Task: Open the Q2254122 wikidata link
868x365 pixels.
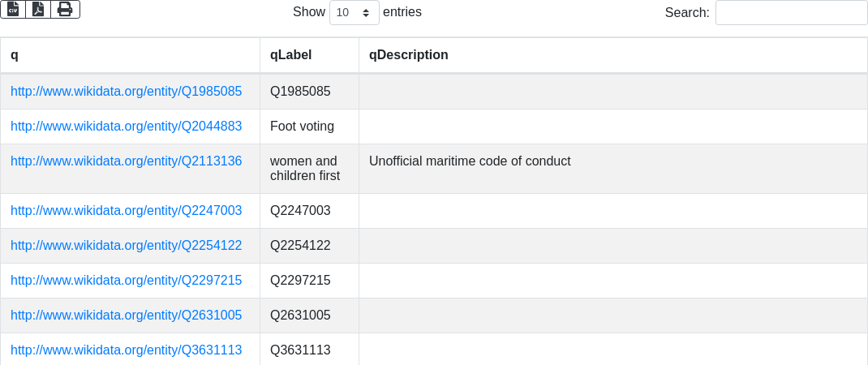Action: [127, 246]
